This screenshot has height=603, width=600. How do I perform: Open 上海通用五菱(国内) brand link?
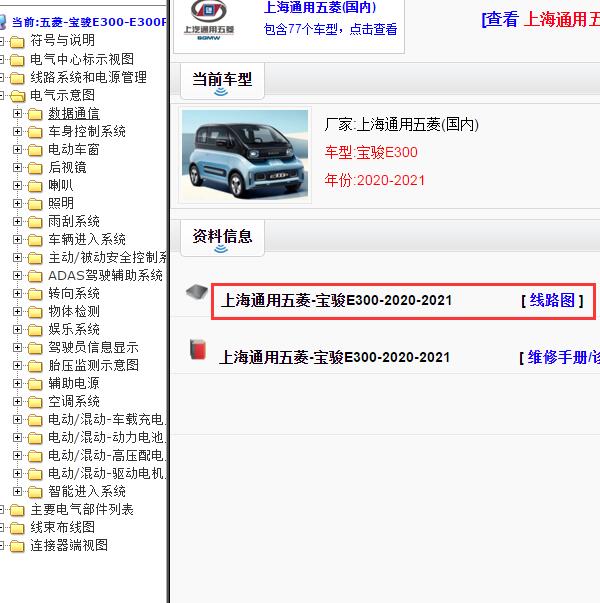pos(320,7)
